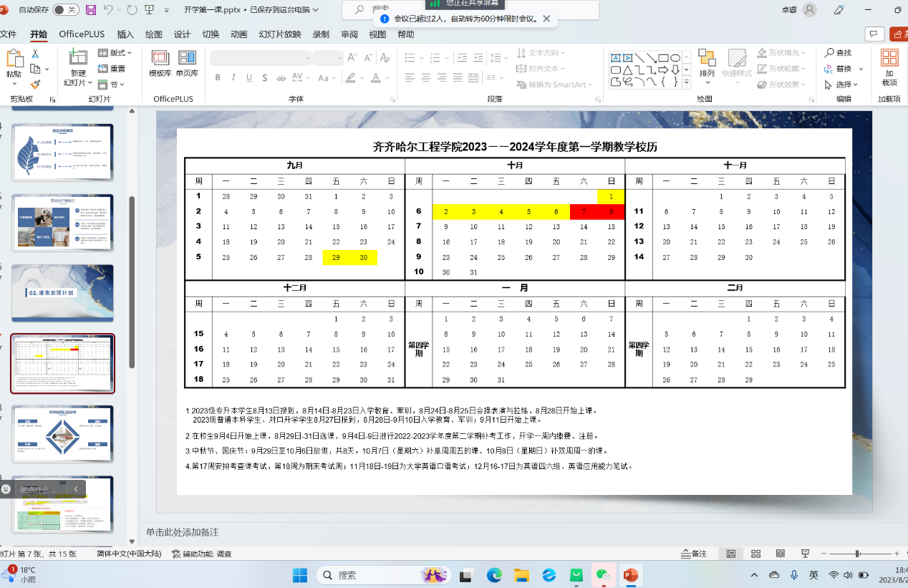Image resolution: width=908 pixels, height=588 pixels.
Task: Toggle the 备注 notes pane
Action: (x=694, y=554)
